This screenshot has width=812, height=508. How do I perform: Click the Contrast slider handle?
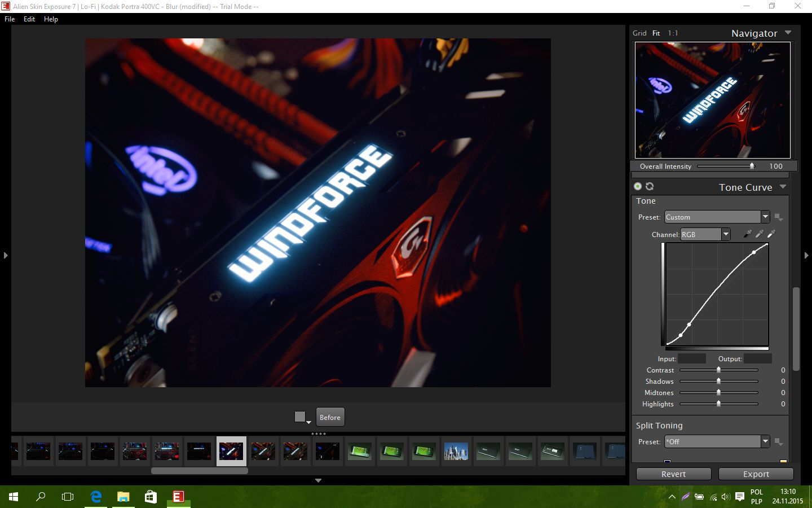(718, 370)
